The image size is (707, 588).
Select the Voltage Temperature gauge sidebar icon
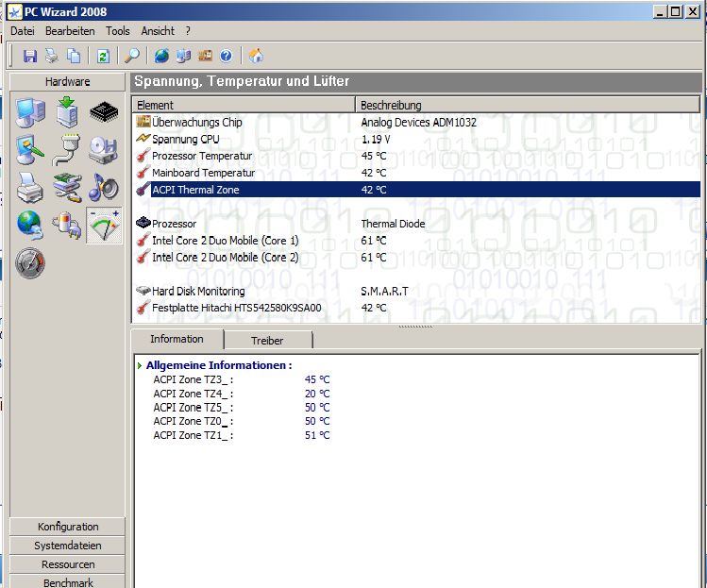click(x=104, y=225)
